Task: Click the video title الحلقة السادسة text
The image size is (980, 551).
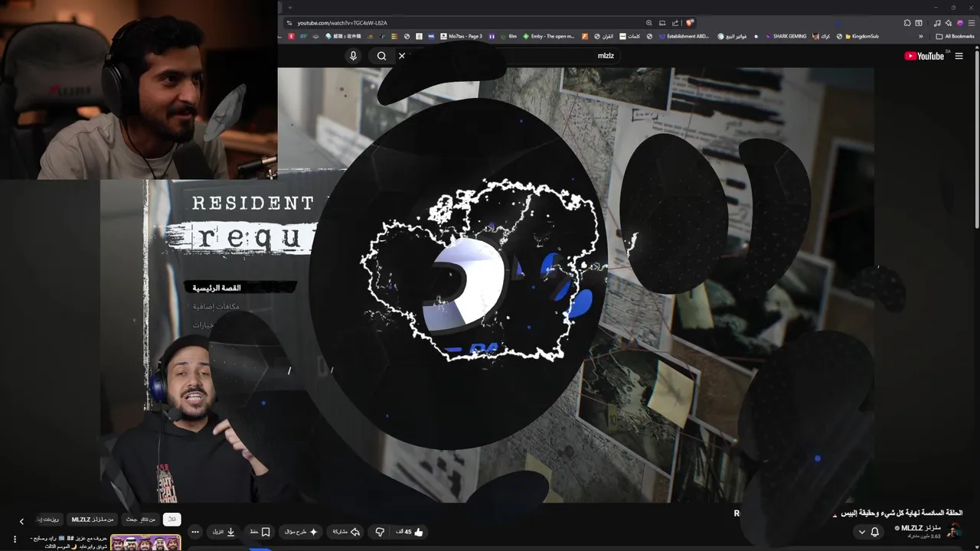Action: (901, 513)
